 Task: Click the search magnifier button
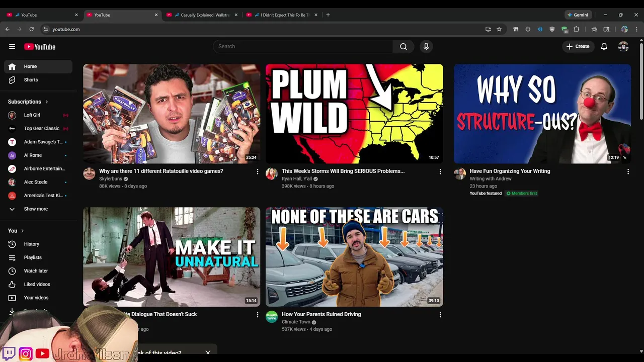404,47
